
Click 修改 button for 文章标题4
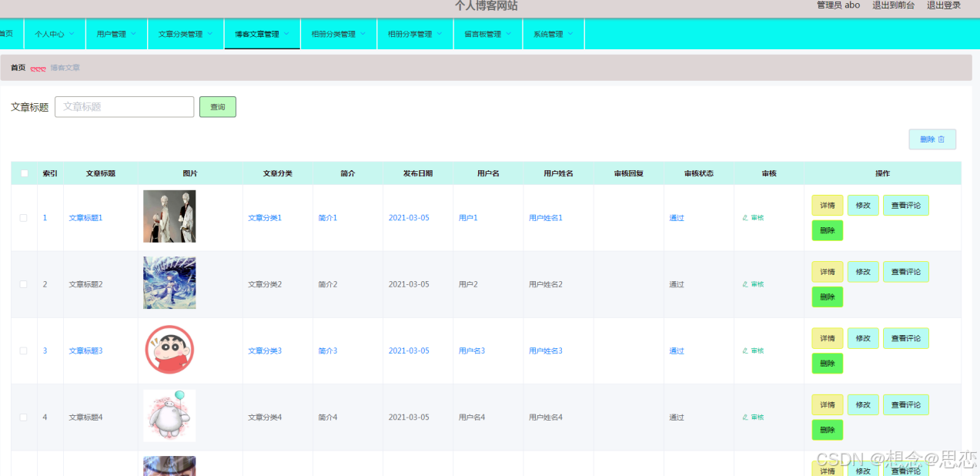[x=863, y=404]
